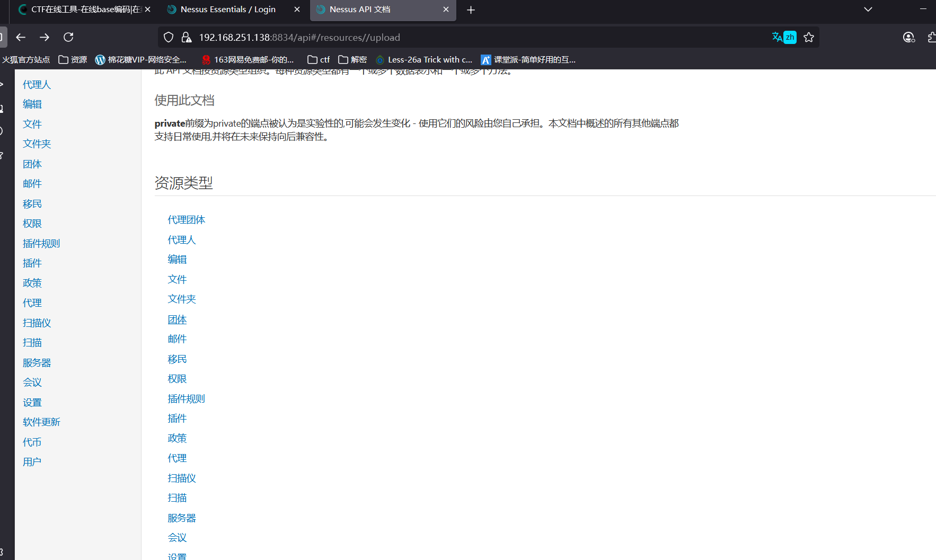Open the Firefox account icon
936x560 pixels.
tap(908, 37)
